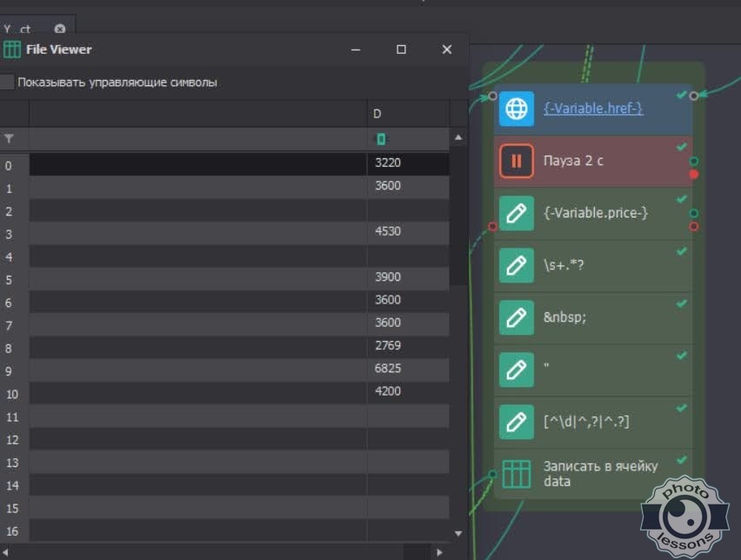Viewport: 741px width, 560px height.
Task: Click the pause icon on Пауза 2 с block
Action: [517, 161]
